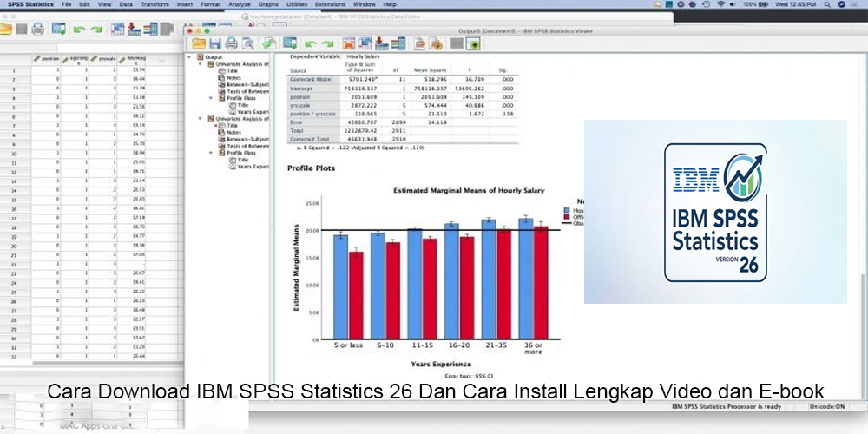Click Print Preview magnifier icon in Viewer
The height and width of the screenshot is (434, 868).
247,43
